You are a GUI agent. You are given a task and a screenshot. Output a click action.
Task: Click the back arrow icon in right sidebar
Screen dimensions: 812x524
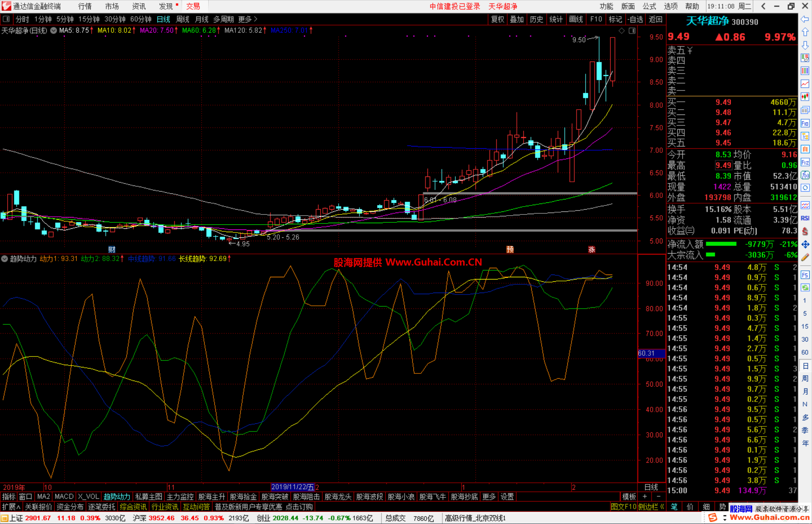805,19
